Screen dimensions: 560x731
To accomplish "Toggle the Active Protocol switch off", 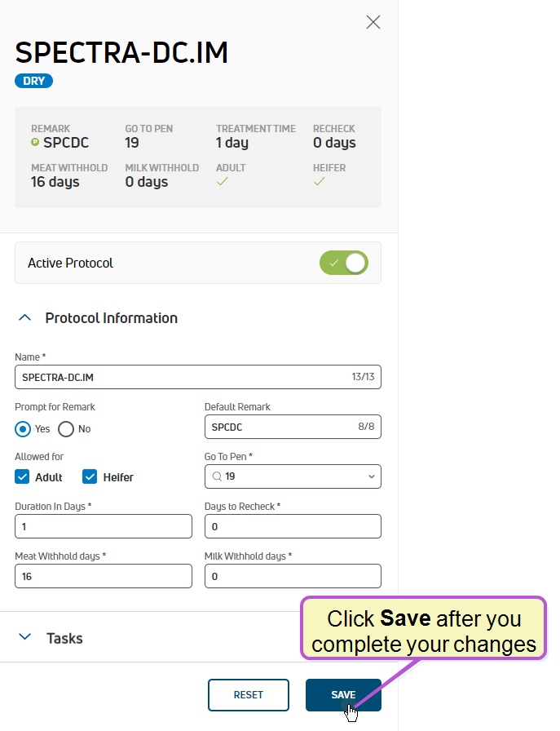I will (344, 263).
